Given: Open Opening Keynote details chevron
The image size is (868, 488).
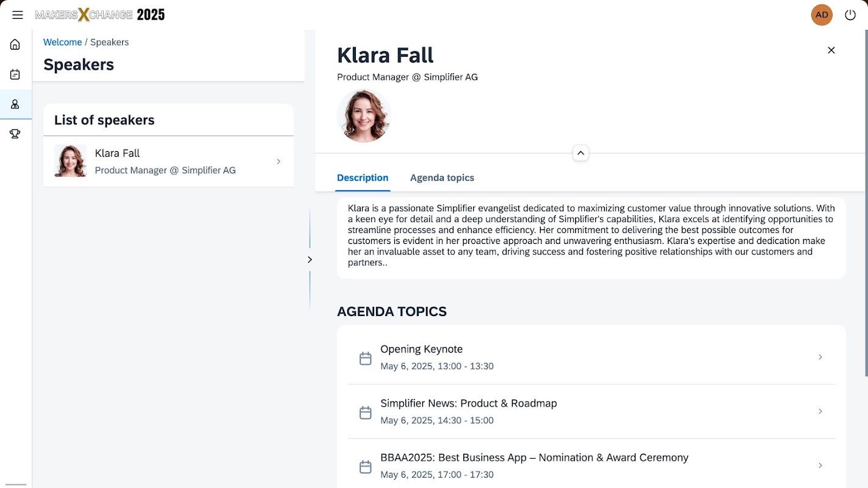Looking at the screenshot, I should 820,357.
